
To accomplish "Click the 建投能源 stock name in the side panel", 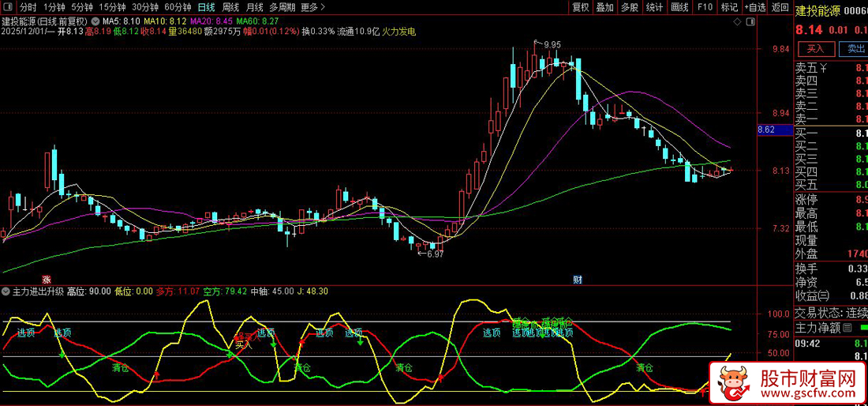I will point(817,9).
